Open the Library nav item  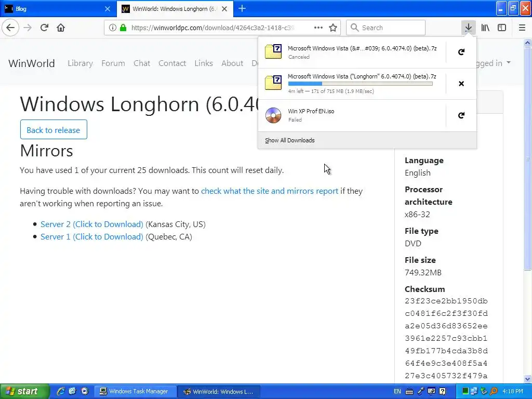(x=80, y=63)
